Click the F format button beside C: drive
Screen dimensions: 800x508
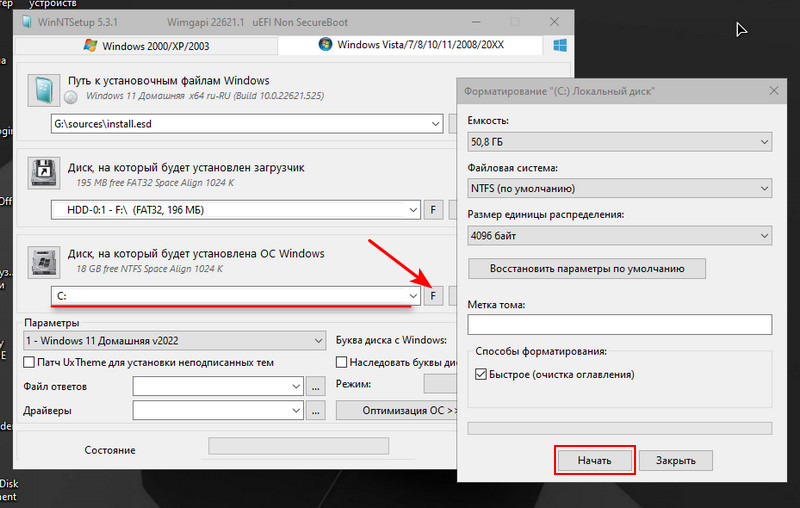433,296
